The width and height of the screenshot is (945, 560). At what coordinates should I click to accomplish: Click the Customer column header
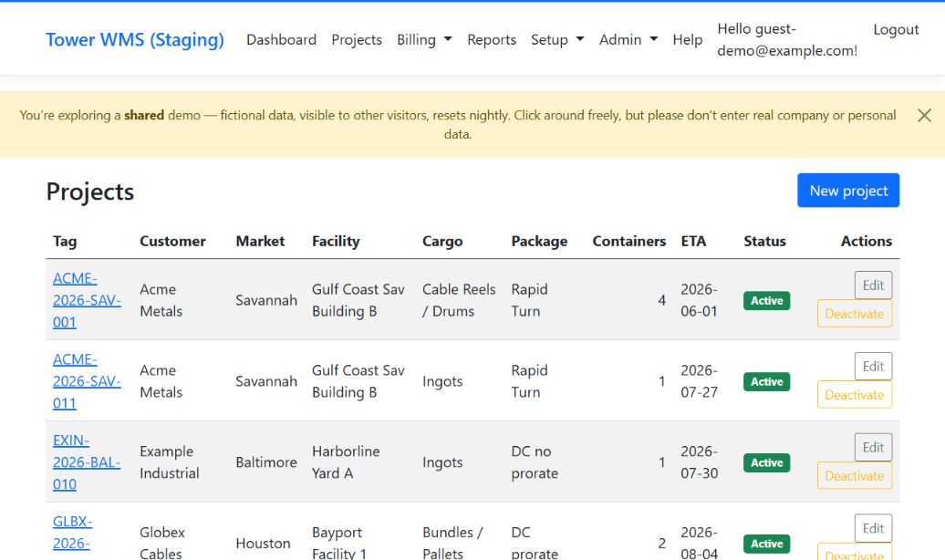click(172, 241)
